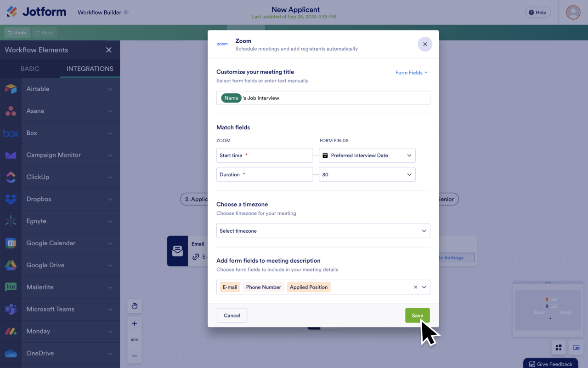Click the meeting title input field
The height and width of the screenshot is (368, 588).
tap(323, 98)
